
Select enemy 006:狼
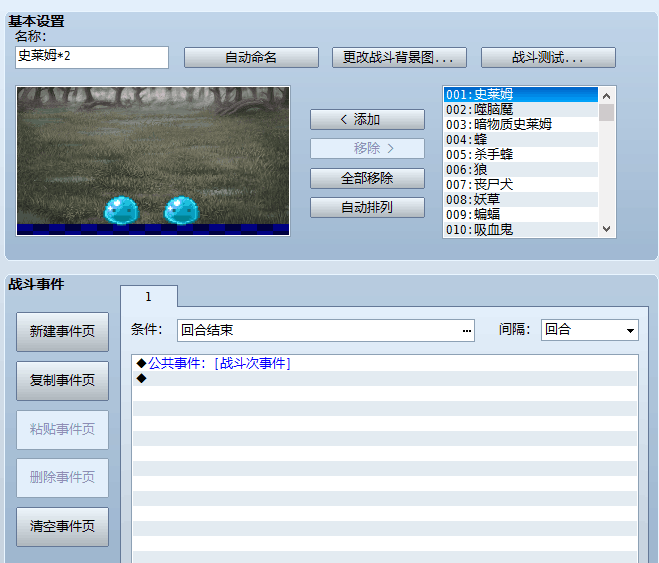(x=521, y=170)
